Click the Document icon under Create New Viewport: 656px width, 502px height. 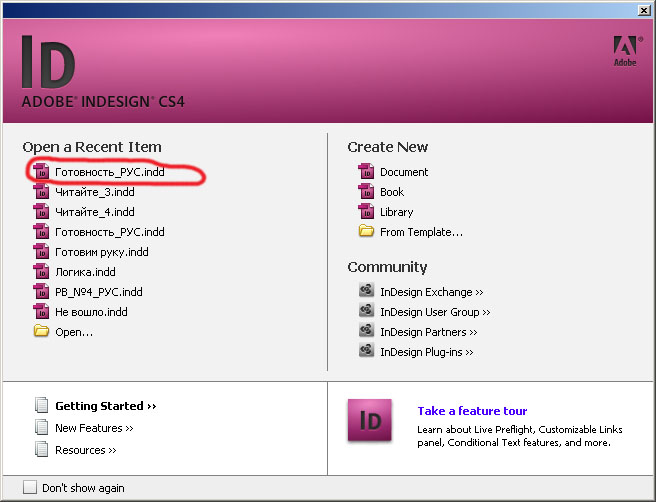tap(366, 171)
